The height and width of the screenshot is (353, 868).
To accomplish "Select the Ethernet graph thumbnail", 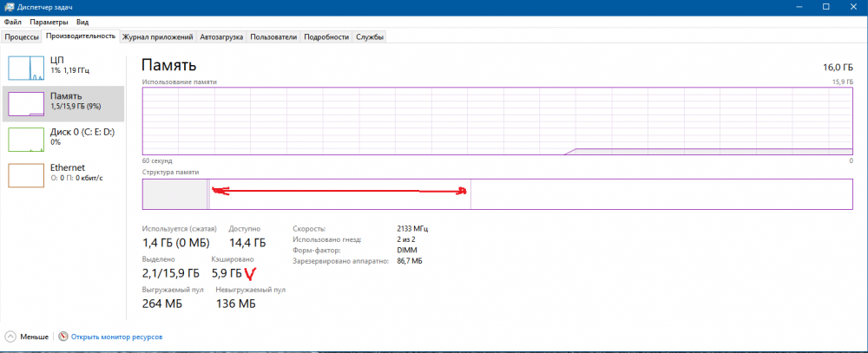I will [26, 174].
